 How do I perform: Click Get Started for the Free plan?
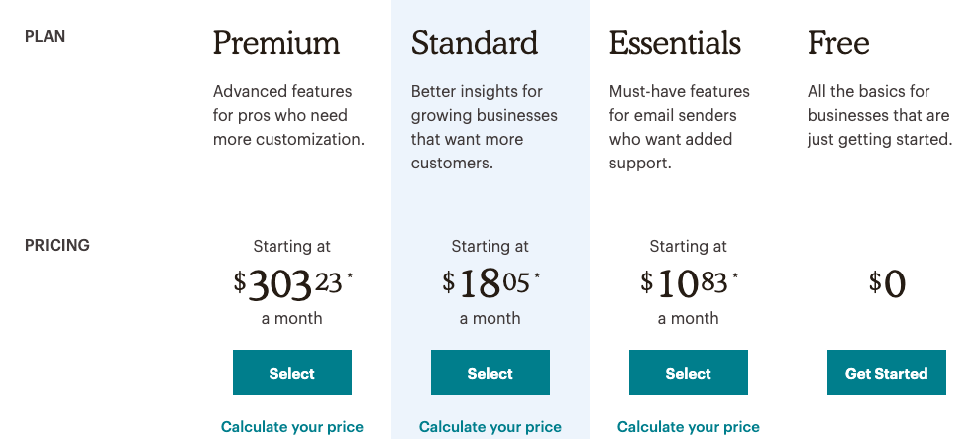click(886, 373)
